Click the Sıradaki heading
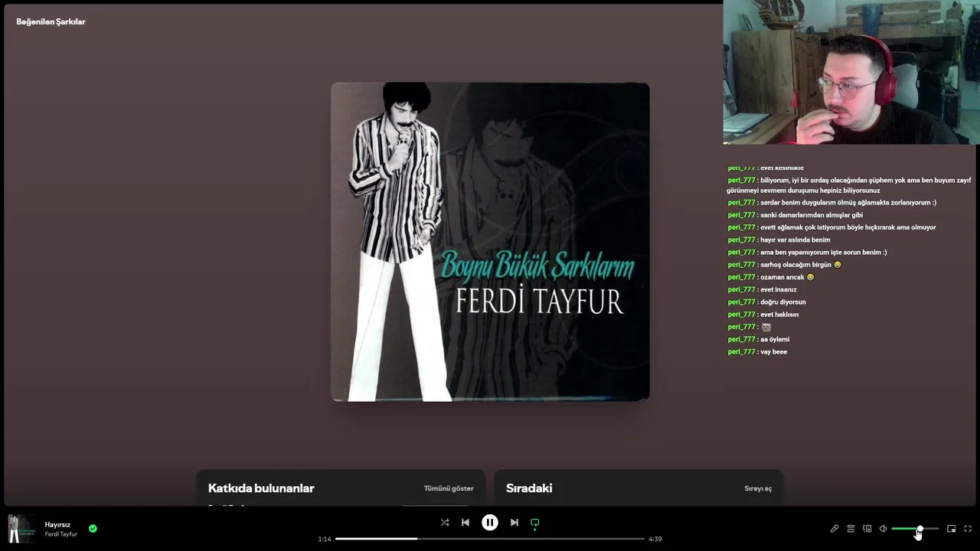Screen dimensions: 980x551 (529, 488)
